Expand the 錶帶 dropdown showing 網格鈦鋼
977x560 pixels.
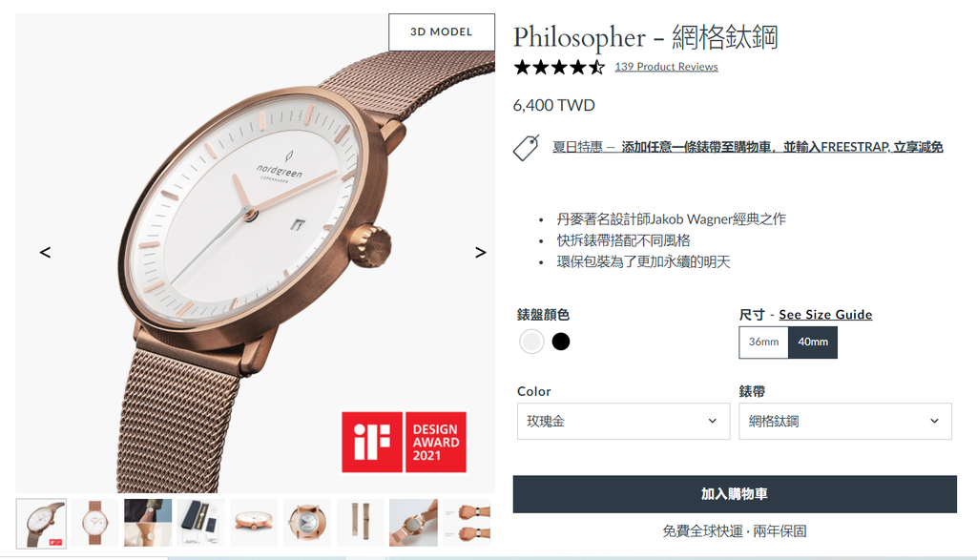[x=845, y=421]
